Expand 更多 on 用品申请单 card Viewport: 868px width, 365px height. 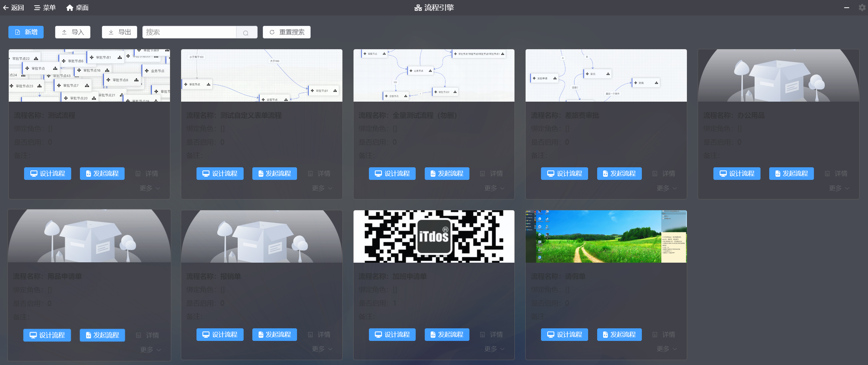click(x=150, y=350)
